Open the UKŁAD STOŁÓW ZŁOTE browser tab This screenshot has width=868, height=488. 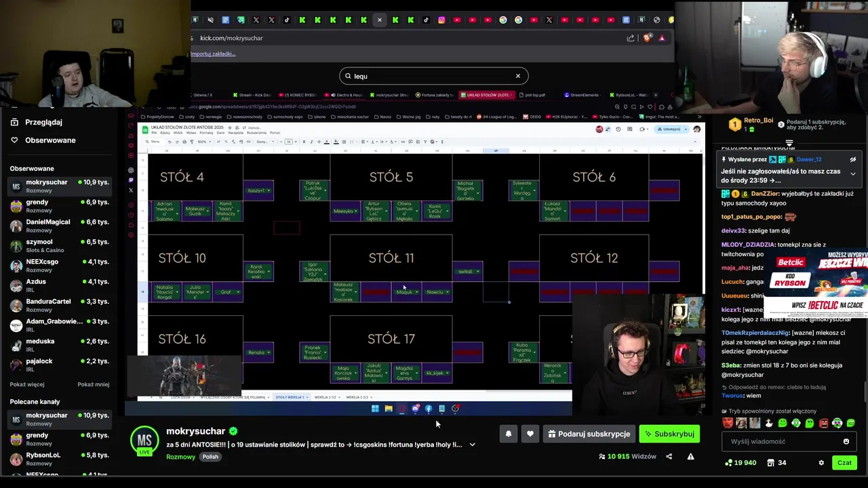click(486, 95)
